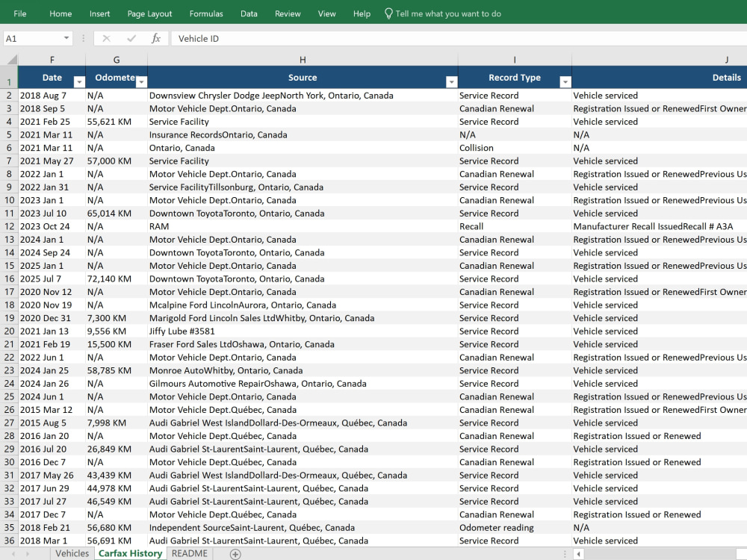Open the View ribbon tab
Viewport: 747px width, 560px height.
(x=327, y=13)
